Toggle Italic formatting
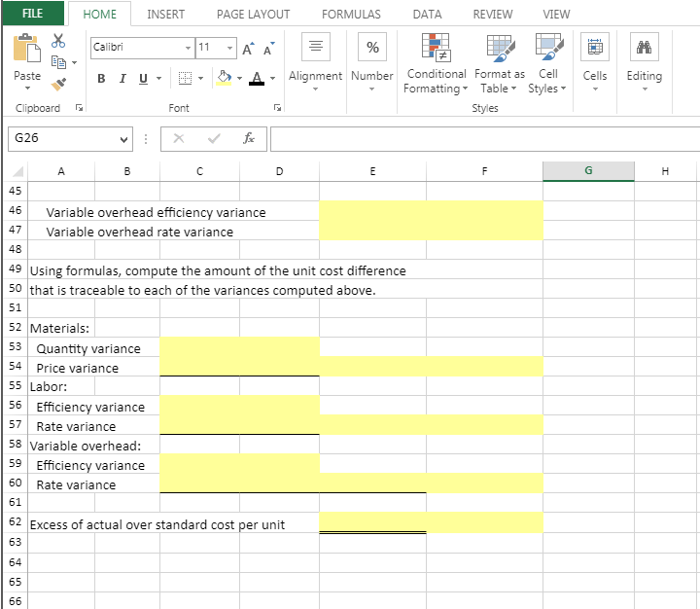 [122, 79]
